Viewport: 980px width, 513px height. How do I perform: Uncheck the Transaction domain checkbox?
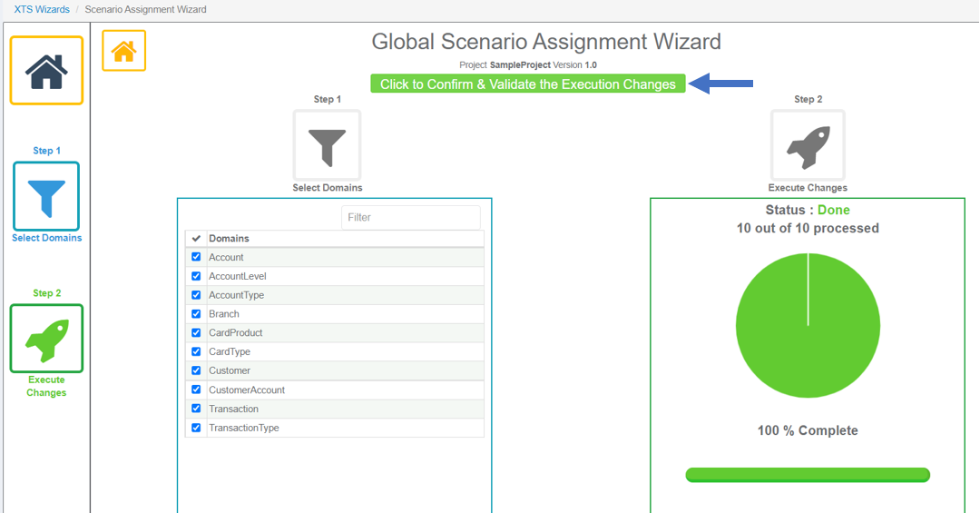coord(196,409)
